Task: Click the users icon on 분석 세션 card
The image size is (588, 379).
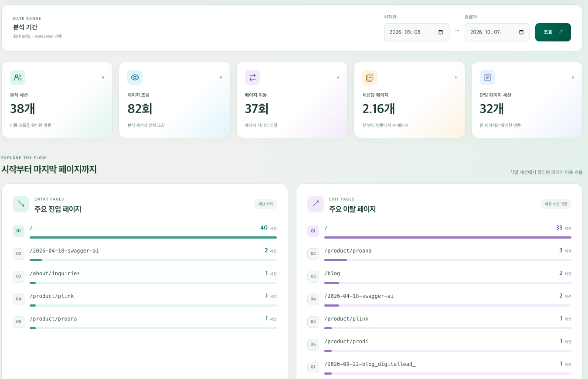Action: tap(17, 78)
